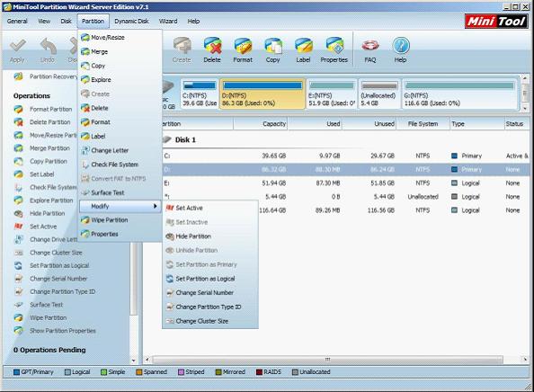Sort by the Capacity column header
Image resolution: width=534 pixels, height=392 pixels.
[261, 124]
